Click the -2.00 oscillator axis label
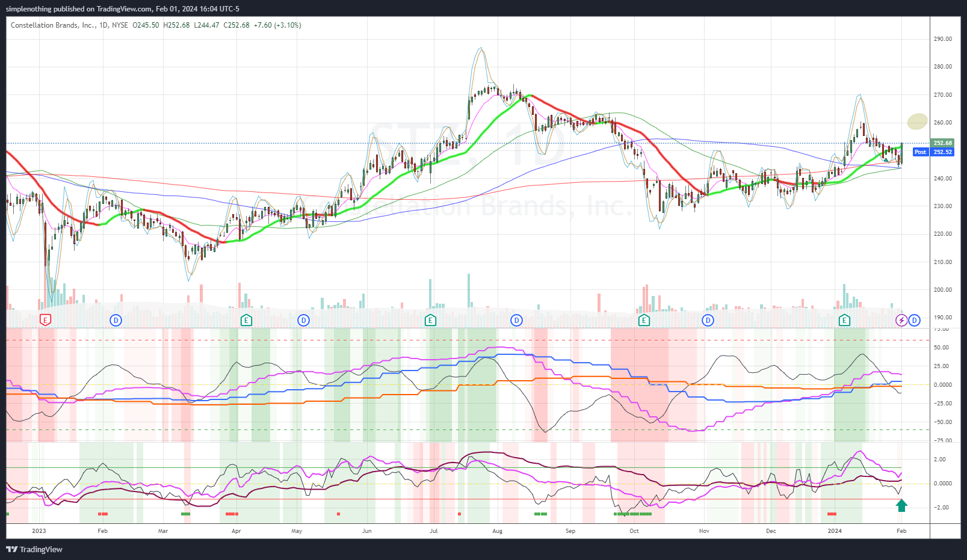 pyautogui.click(x=942, y=508)
